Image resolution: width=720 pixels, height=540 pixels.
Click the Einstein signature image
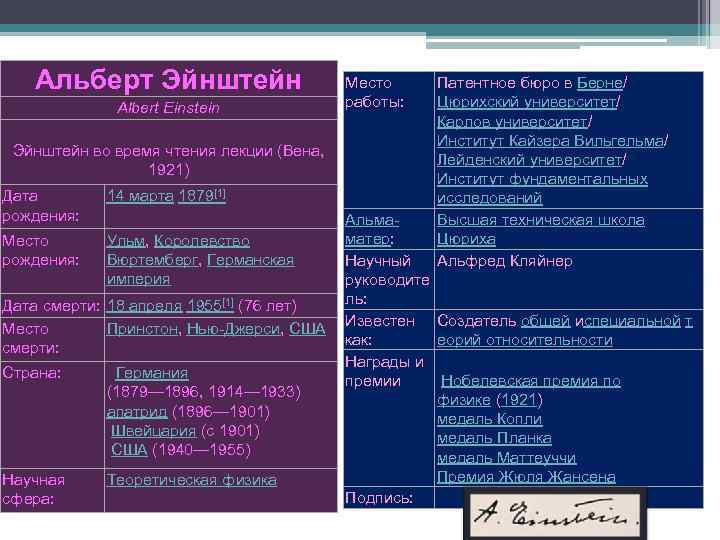[x=555, y=514]
